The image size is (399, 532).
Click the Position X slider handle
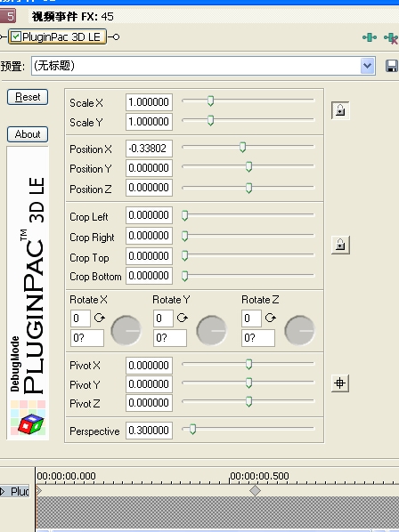pos(242,148)
